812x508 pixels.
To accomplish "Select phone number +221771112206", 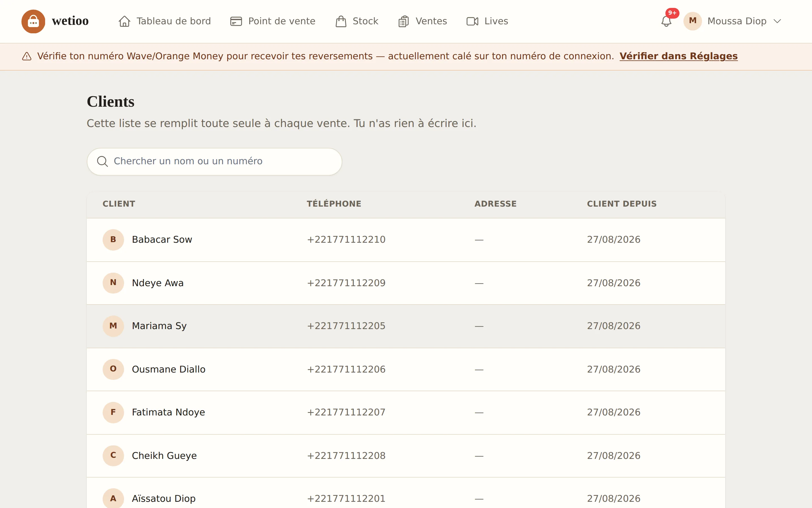I will point(346,369).
